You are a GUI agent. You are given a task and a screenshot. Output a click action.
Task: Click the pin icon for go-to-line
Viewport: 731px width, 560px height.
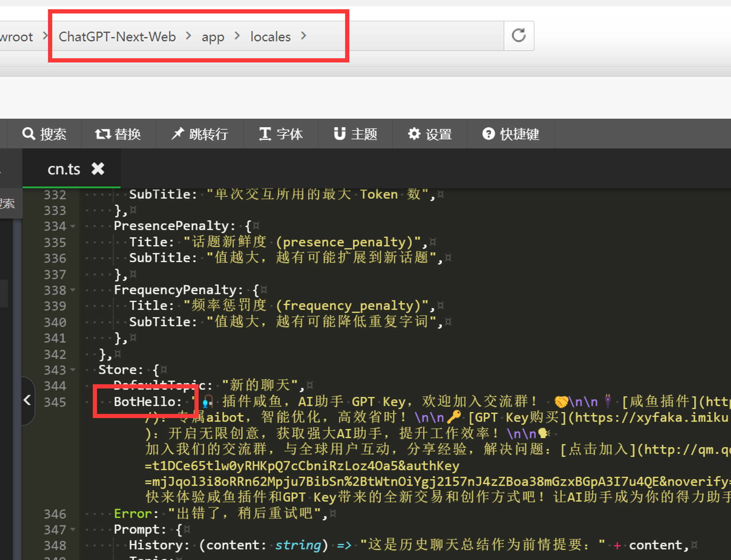[178, 134]
